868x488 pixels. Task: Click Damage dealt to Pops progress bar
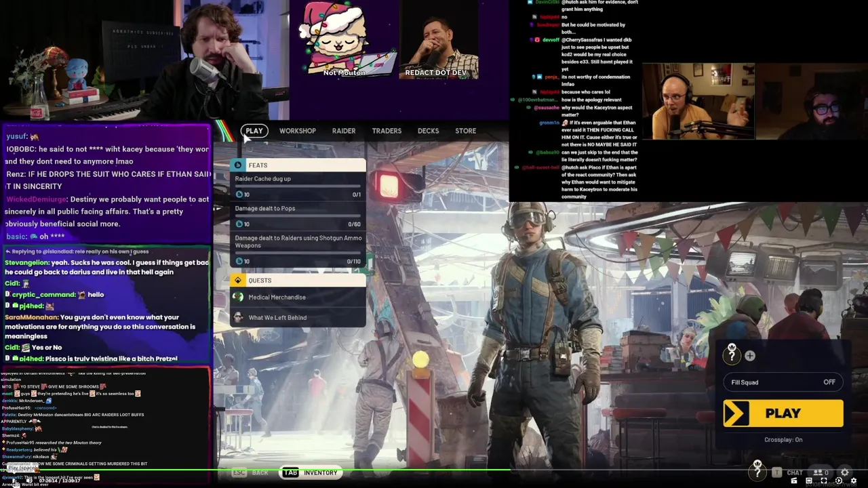(298, 216)
